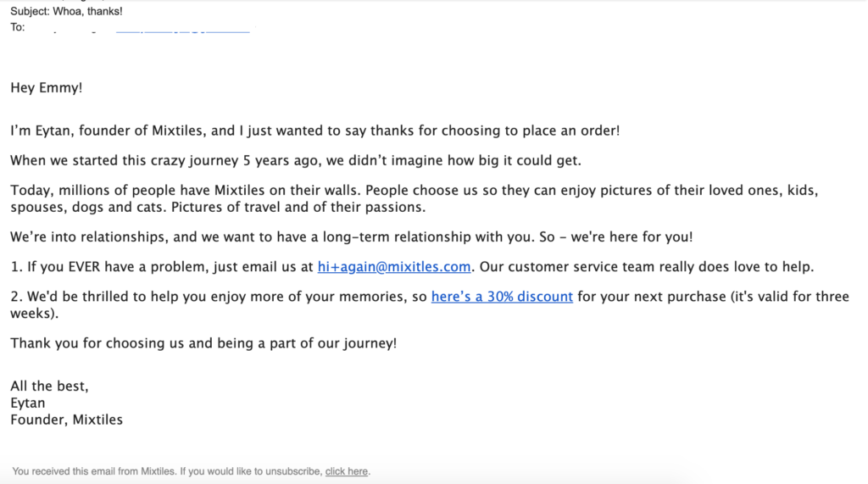Open the blurred recipient address link

183,29
